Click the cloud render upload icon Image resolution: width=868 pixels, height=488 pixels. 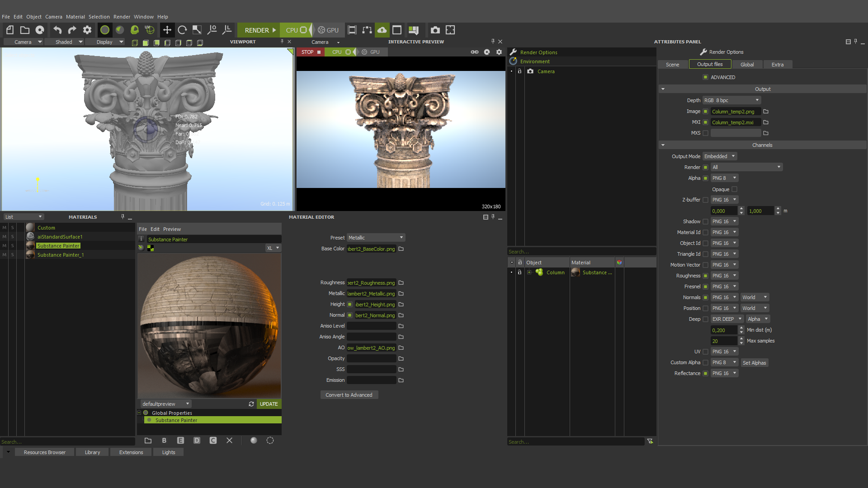point(382,30)
